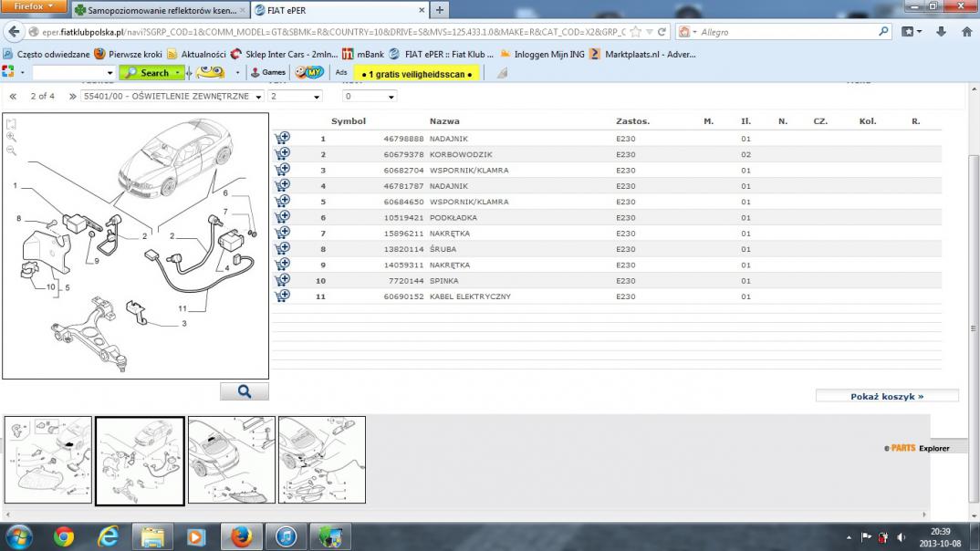Select third rear light diagram thumbnail
This screenshot has height=551, width=980.
click(x=231, y=460)
